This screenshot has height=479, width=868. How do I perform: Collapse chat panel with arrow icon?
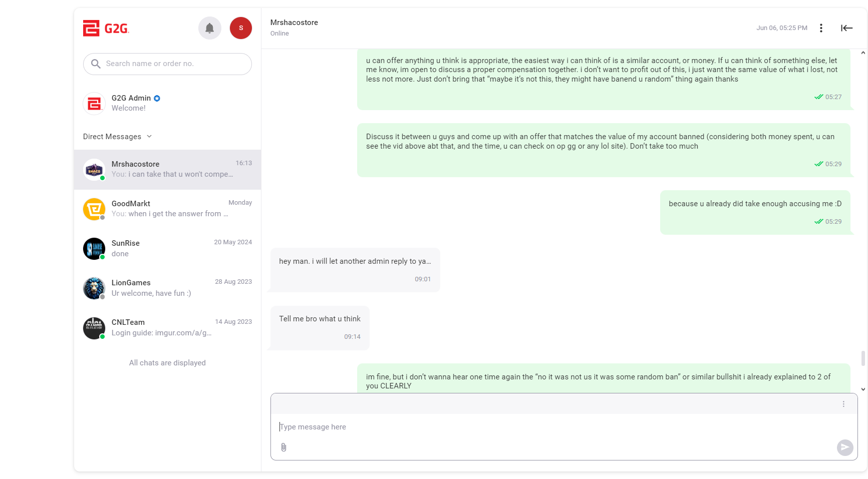pyautogui.click(x=846, y=28)
